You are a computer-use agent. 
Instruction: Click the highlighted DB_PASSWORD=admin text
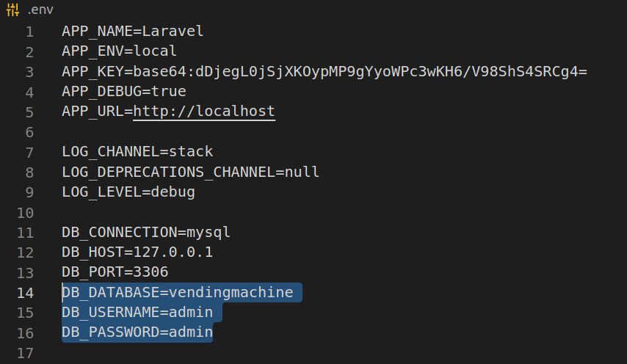137,332
